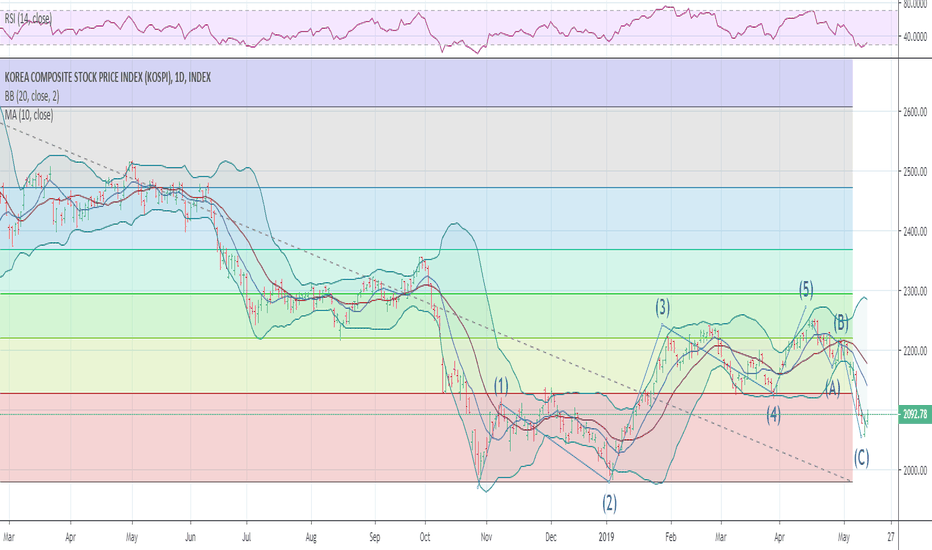932x550 pixels.
Task: Click the 2500.00 price axis label
Action: (x=915, y=172)
